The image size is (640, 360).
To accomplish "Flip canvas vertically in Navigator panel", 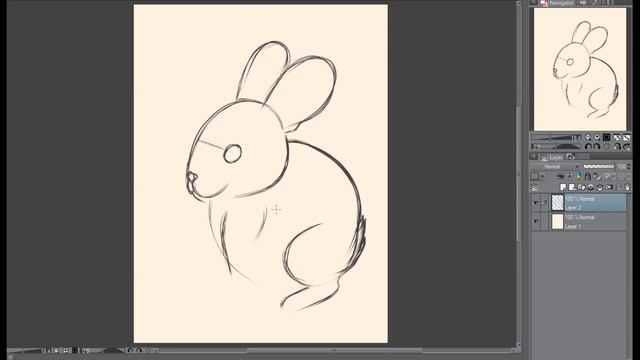I will pos(627,147).
